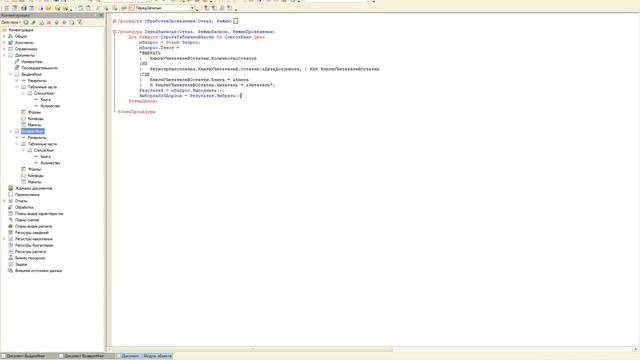Select Перечисления in tree
The width and height of the screenshot is (640, 360).
click(27, 195)
